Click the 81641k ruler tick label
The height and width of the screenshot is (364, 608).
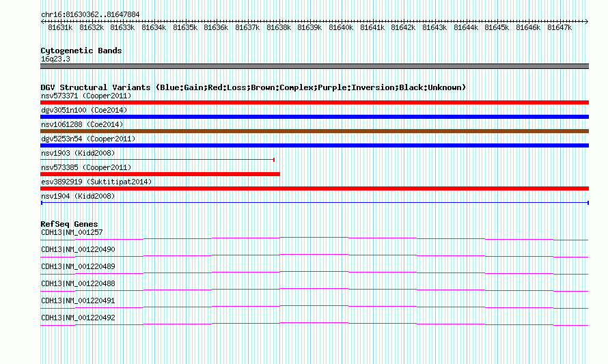(x=372, y=27)
